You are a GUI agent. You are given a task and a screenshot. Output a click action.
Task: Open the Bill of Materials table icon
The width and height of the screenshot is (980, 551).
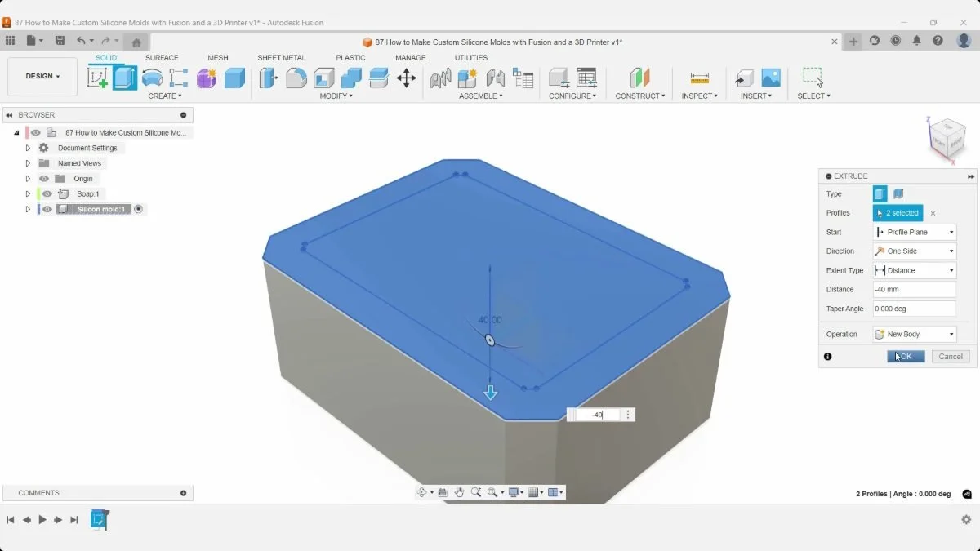(523, 78)
